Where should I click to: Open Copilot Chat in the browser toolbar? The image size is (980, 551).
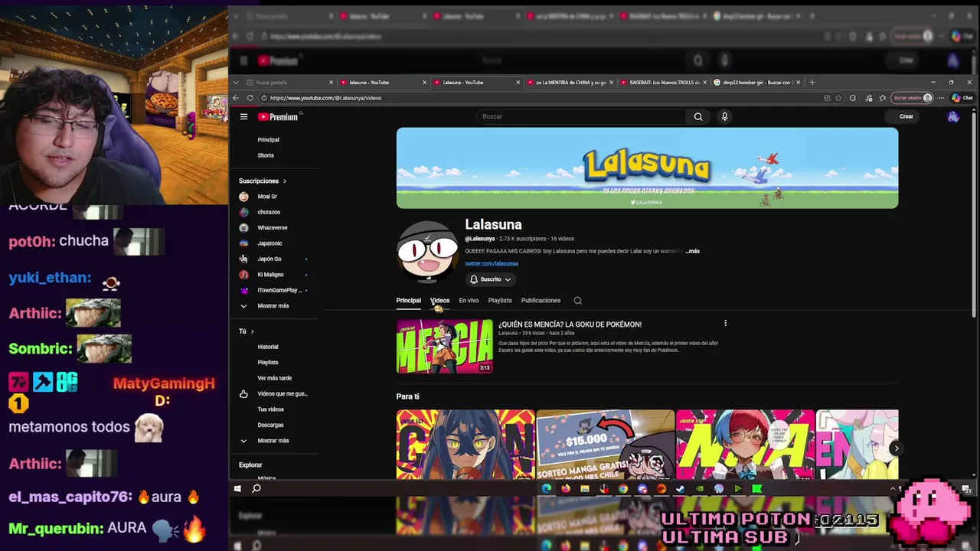[x=962, y=98]
